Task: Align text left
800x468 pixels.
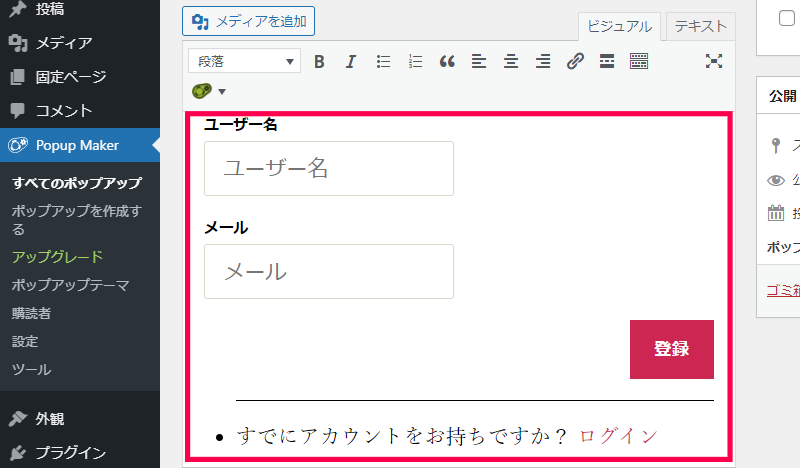Action: click(479, 62)
